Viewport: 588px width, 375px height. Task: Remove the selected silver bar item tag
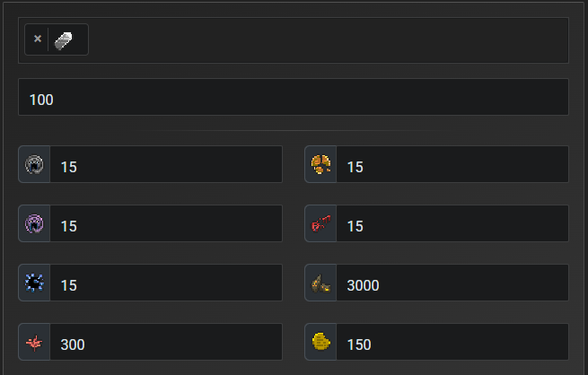[37, 39]
